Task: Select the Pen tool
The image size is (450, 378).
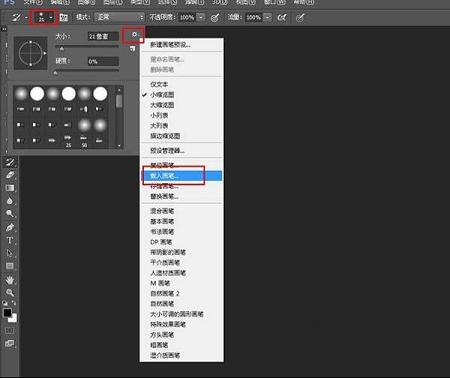Action: [10, 227]
